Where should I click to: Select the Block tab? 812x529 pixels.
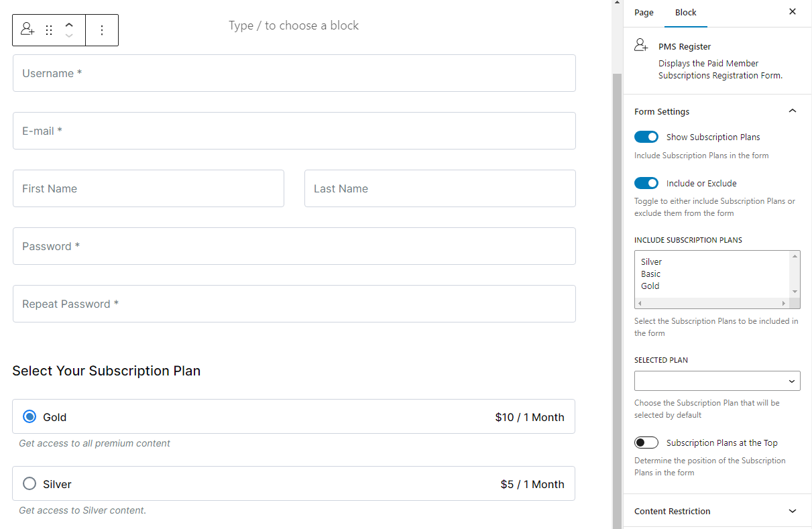(x=685, y=13)
